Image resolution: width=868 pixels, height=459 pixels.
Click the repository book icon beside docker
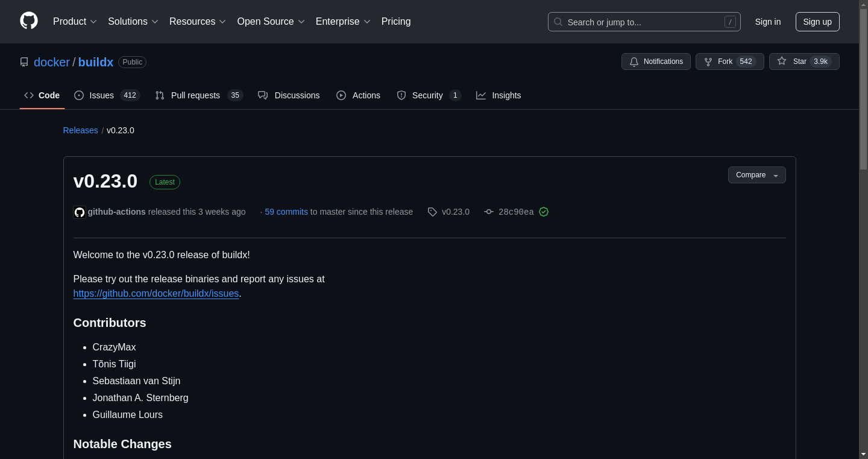24,62
